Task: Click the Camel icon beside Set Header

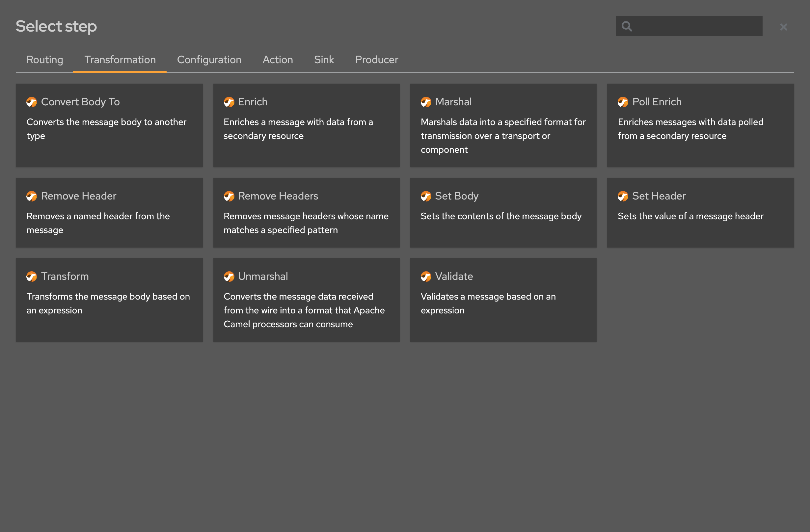Action: point(623,196)
